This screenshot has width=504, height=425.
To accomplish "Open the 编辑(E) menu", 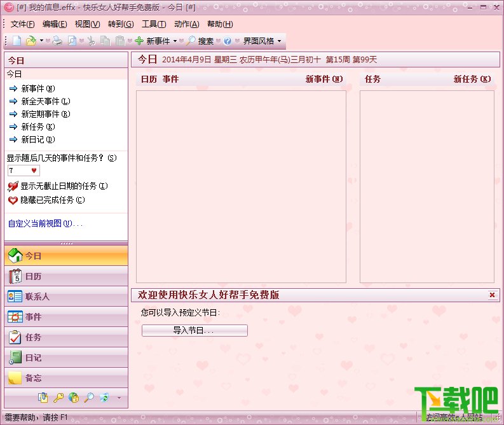I will [55, 24].
